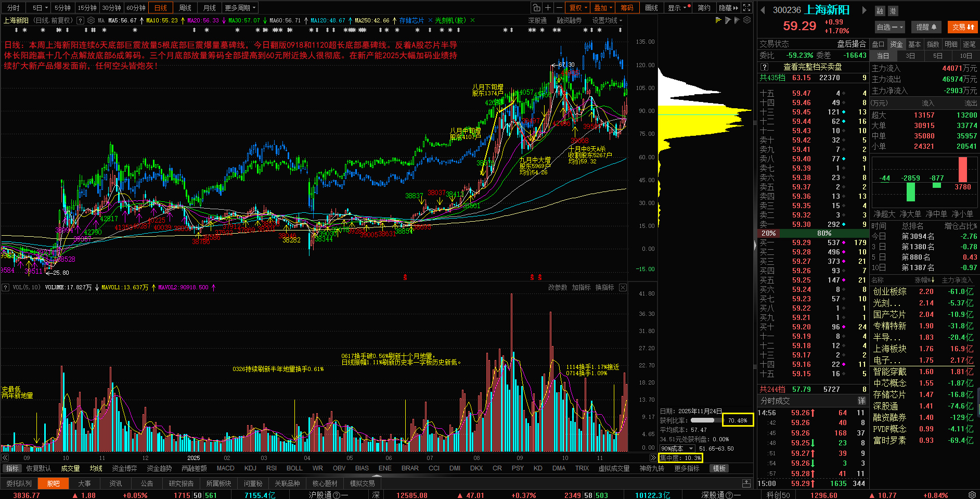The image size is (980, 499).
Task: Open chart settings gear beside 上海新阳 label
Action: coord(91,20)
